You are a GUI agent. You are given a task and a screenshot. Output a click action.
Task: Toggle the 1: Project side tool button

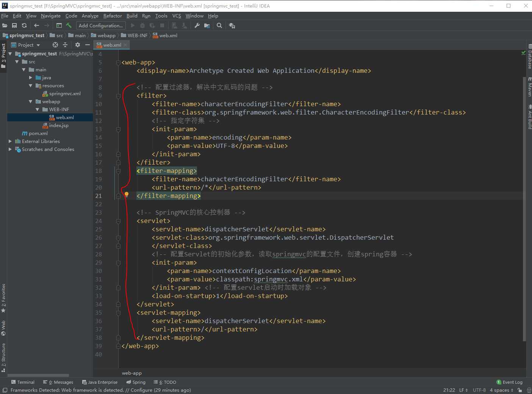tap(3, 56)
